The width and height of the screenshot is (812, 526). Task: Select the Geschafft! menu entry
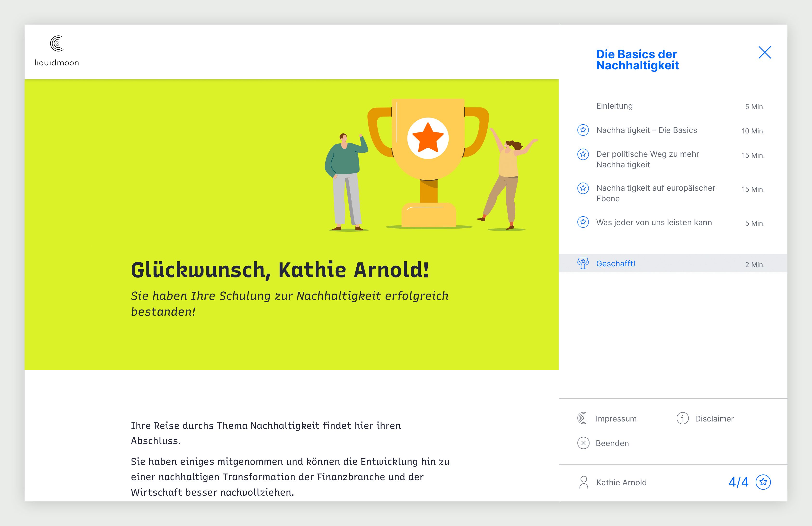pyautogui.click(x=673, y=263)
